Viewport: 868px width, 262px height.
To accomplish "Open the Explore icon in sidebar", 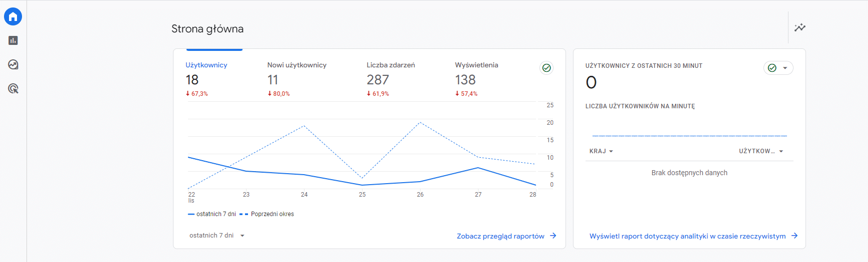I will tap(13, 64).
